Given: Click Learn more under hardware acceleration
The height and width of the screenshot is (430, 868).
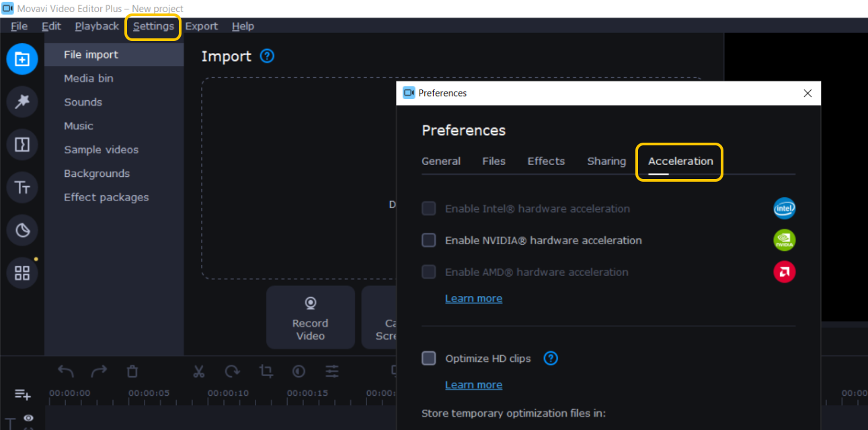Looking at the screenshot, I should click(473, 298).
